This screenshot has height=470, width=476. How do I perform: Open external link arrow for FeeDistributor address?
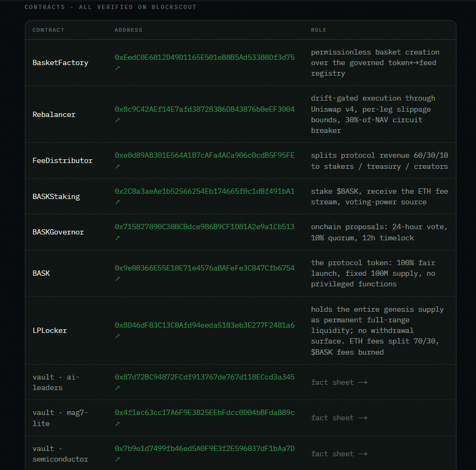(117, 167)
